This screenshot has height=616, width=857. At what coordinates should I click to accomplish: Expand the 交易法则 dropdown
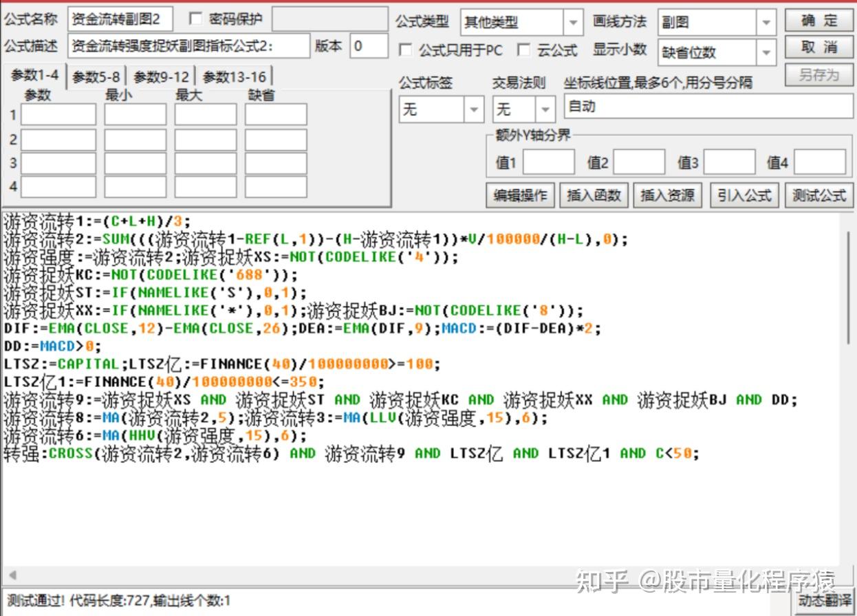click(x=545, y=109)
